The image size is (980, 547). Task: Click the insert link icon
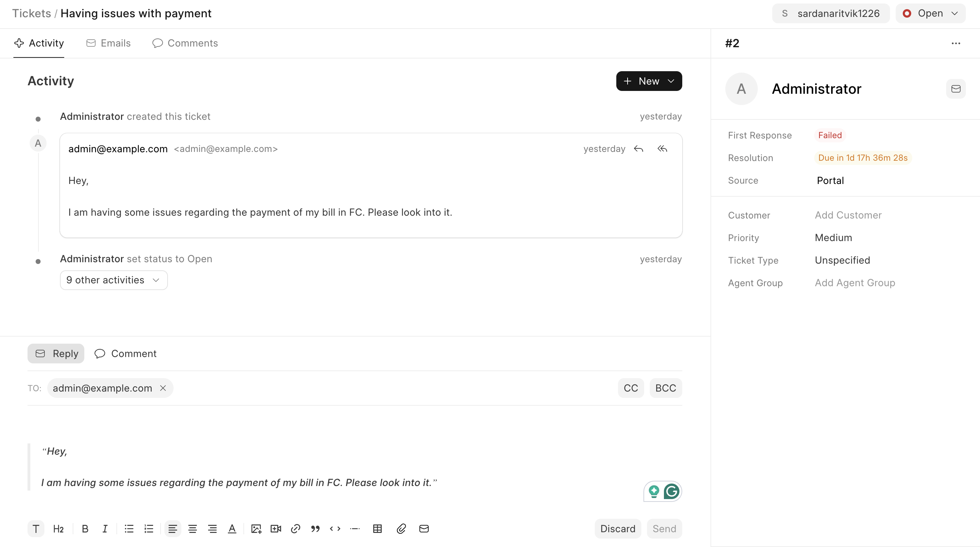[296, 528]
